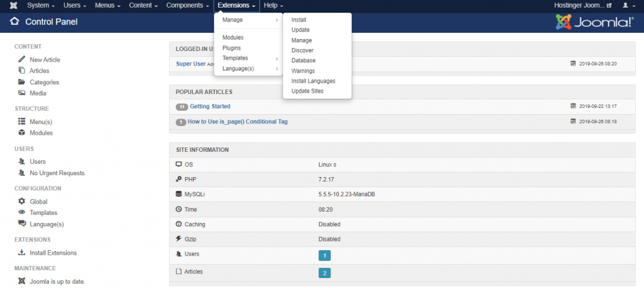The width and height of the screenshot is (644, 288).
Task: Open Hostinger Joom site link
Action: [x=583, y=6]
